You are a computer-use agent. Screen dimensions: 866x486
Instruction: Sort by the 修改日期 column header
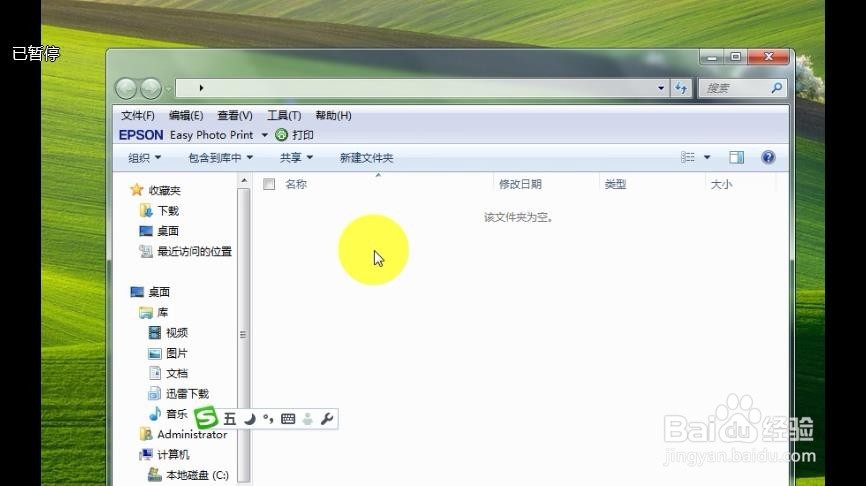520,184
